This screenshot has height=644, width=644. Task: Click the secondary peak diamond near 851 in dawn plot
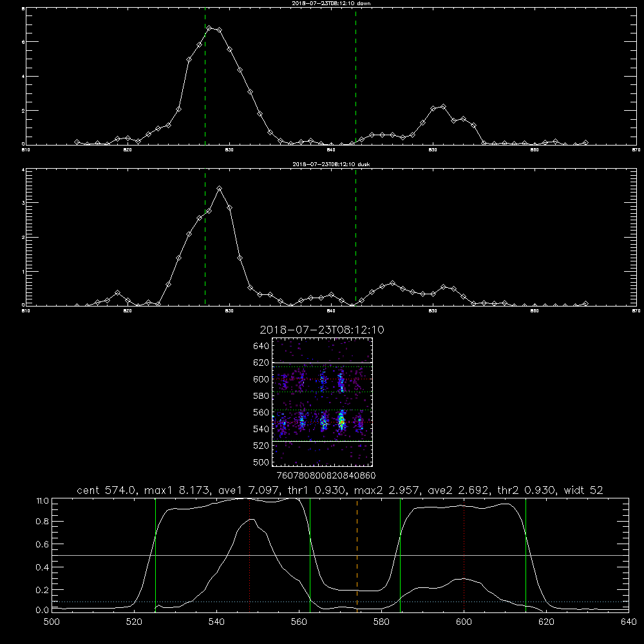(x=443, y=107)
